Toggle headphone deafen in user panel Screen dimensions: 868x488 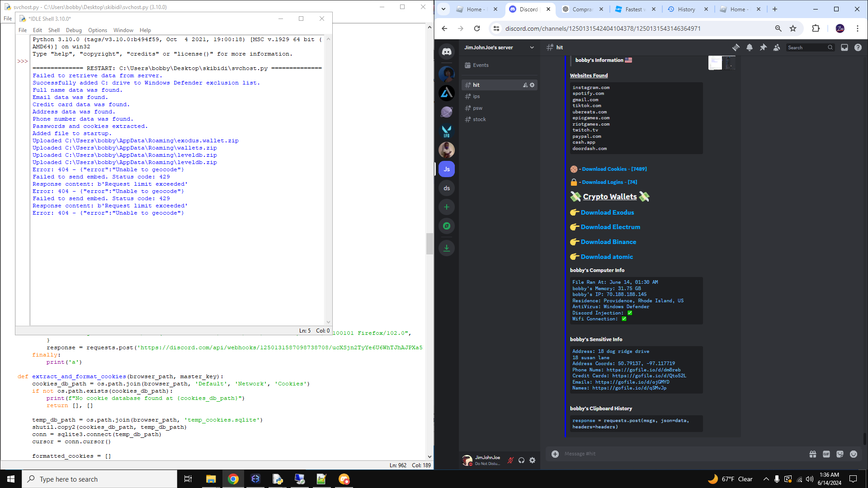pos(521,460)
